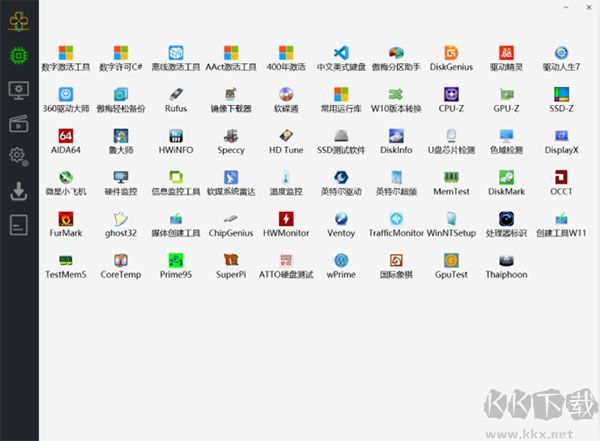This screenshot has width=600, height=441.
Task: Open the monitor settings sidebar section
Action: click(19, 90)
